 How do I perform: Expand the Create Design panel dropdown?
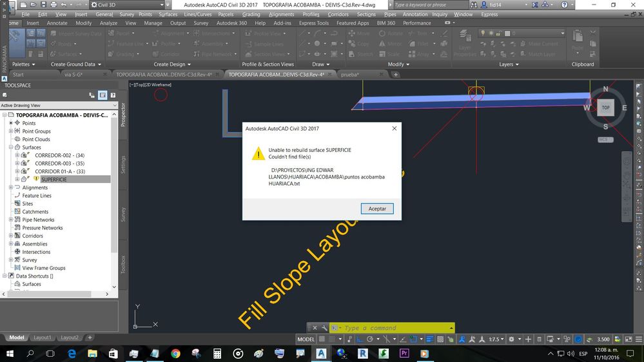(172, 64)
